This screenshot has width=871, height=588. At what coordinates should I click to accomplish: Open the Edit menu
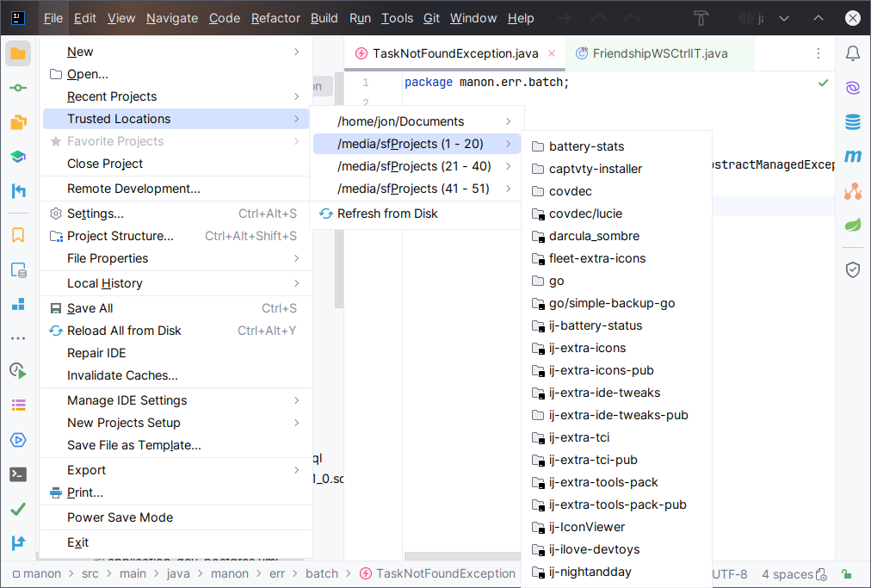pos(85,18)
